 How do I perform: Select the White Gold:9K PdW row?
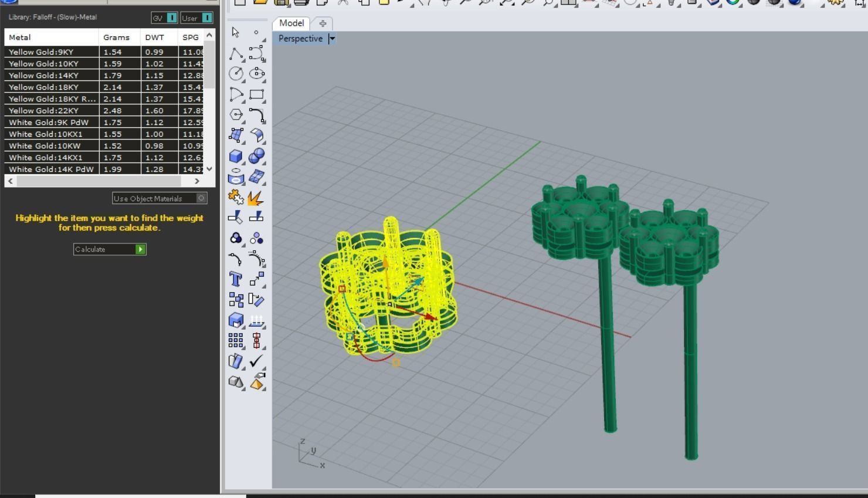[x=104, y=122]
